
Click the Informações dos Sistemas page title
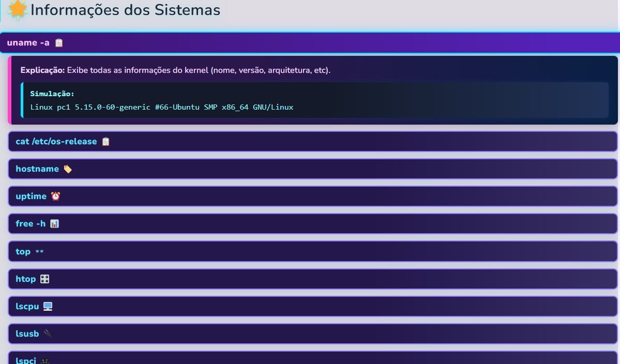pyautogui.click(x=126, y=9)
